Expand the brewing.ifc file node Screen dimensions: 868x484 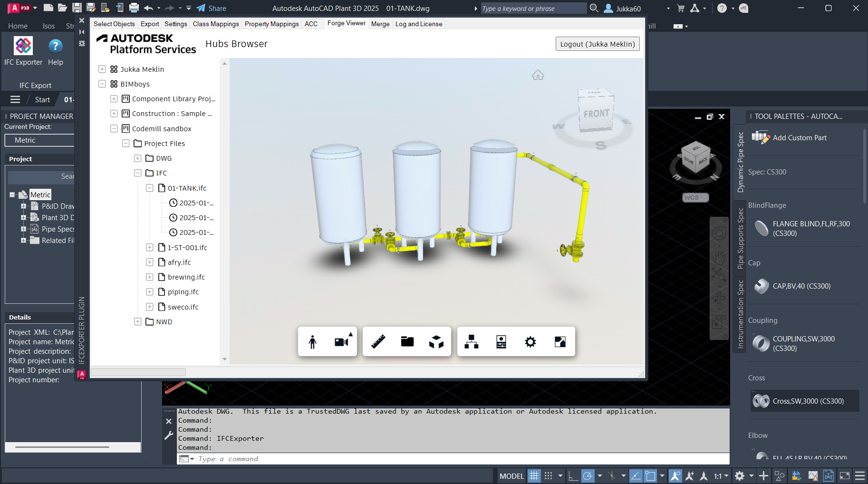point(149,277)
